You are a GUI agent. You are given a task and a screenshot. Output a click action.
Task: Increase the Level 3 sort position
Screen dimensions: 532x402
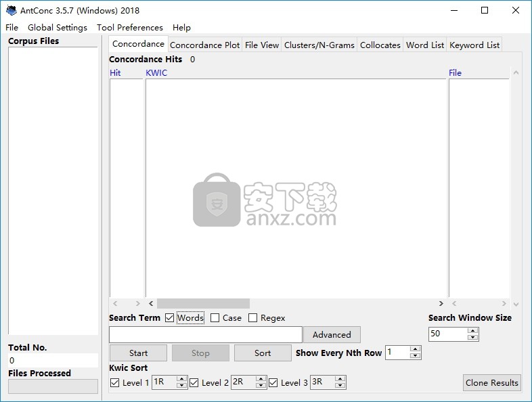[x=340, y=379]
